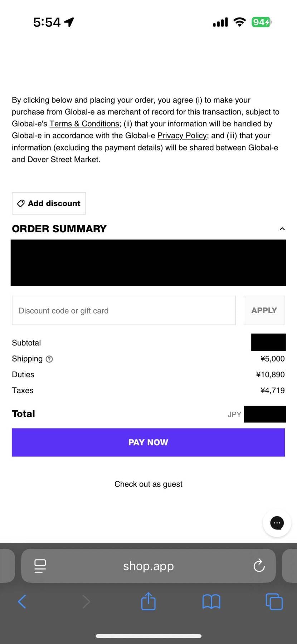Tap the Shipping help question mark

click(x=50, y=359)
